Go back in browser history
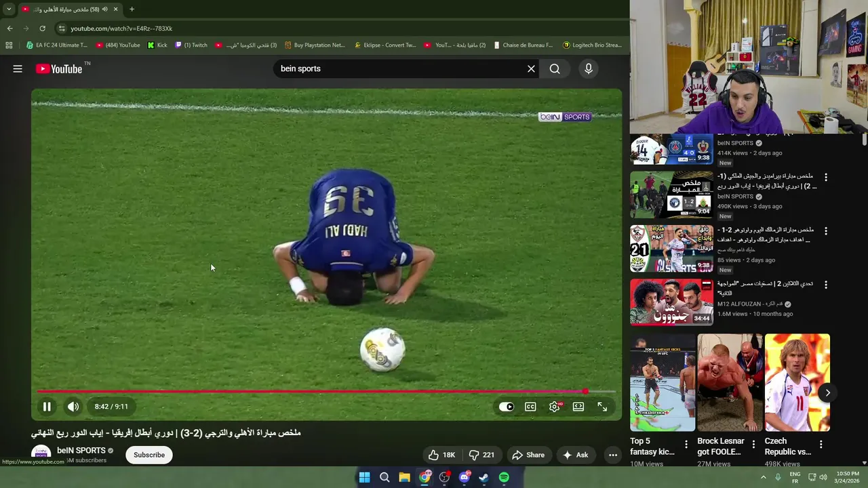 pos(9,28)
